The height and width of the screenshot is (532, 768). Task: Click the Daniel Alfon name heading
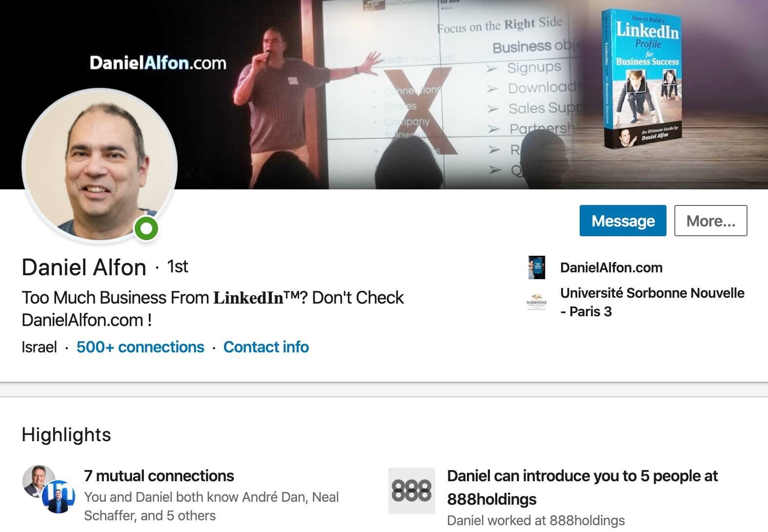[84, 266]
